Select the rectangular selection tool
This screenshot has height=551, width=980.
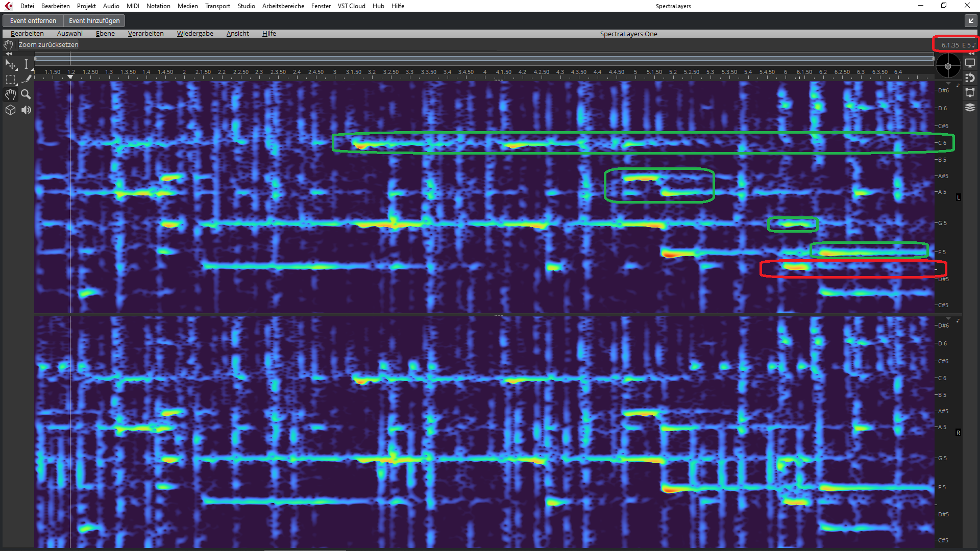[x=10, y=80]
